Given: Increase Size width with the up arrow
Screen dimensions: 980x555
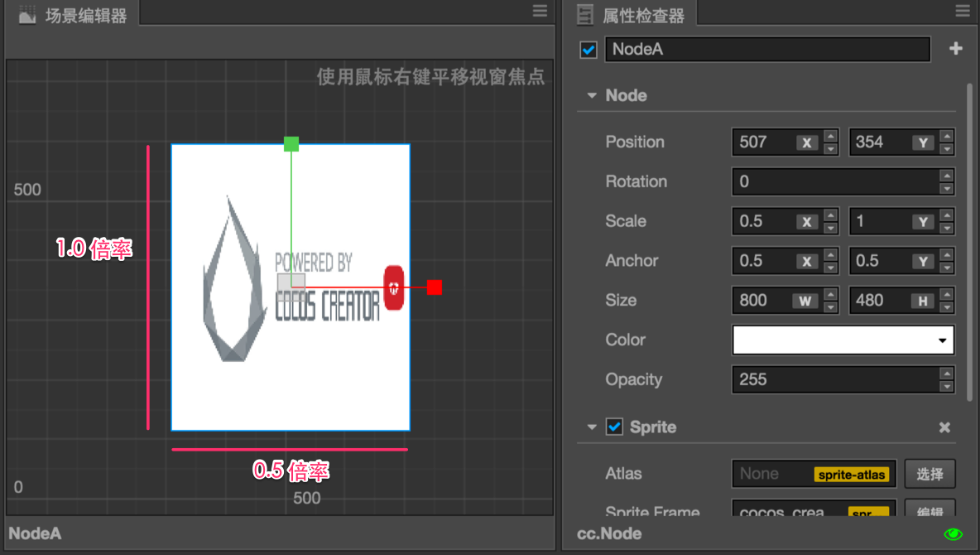Looking at the screenshot, I should pos(831,293).
